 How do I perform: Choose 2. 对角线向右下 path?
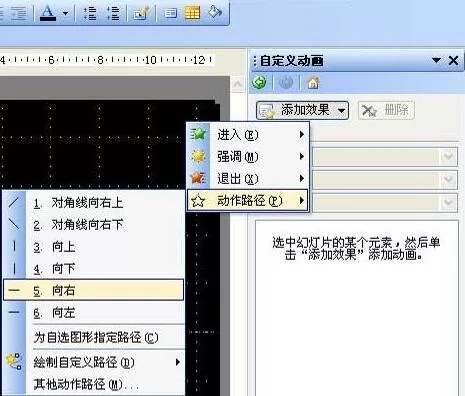click(x=94, y=224)
